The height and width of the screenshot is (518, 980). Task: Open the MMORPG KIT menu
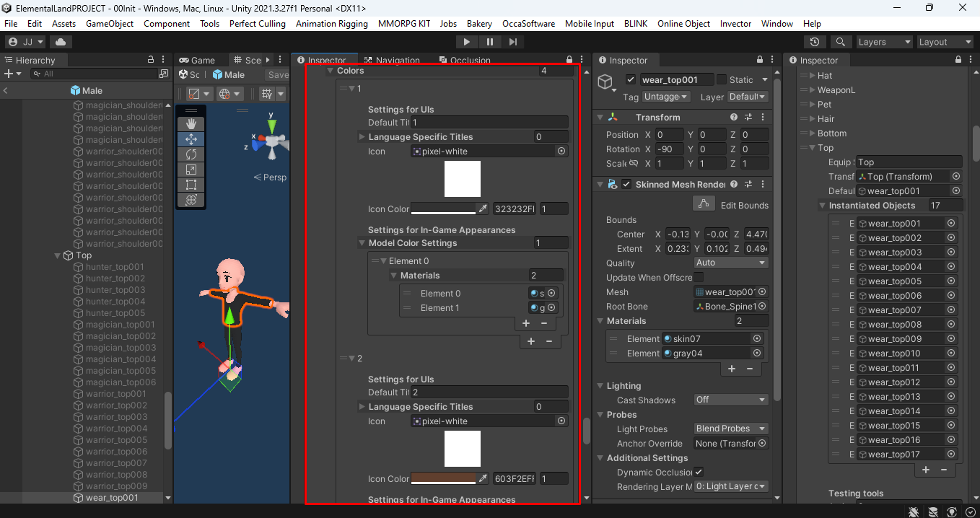pos(404,23)
